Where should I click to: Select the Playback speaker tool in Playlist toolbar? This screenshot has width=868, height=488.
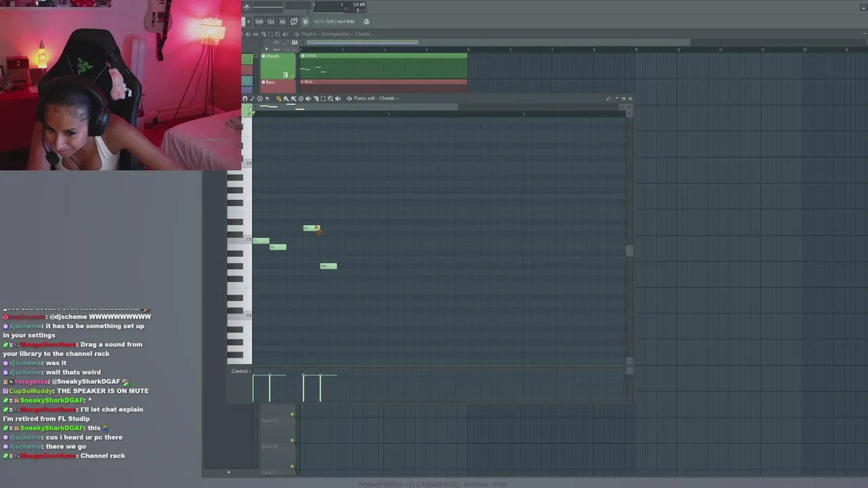coord(285,34)
